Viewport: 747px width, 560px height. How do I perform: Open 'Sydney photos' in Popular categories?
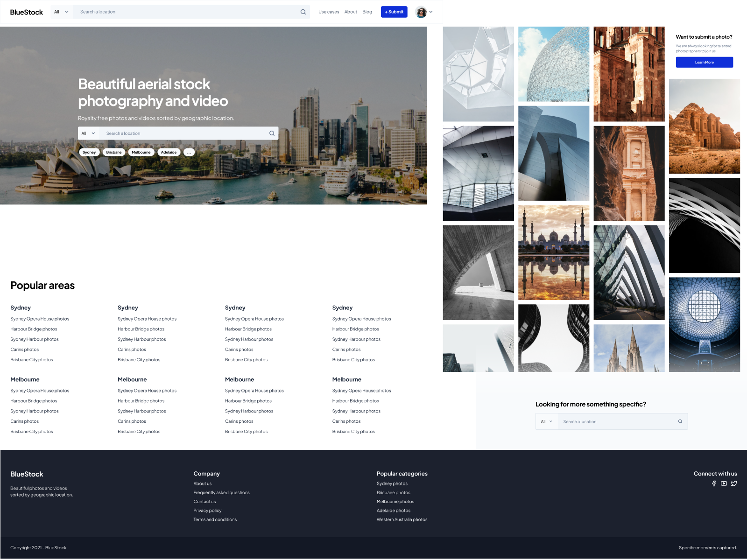click(392, 484)
